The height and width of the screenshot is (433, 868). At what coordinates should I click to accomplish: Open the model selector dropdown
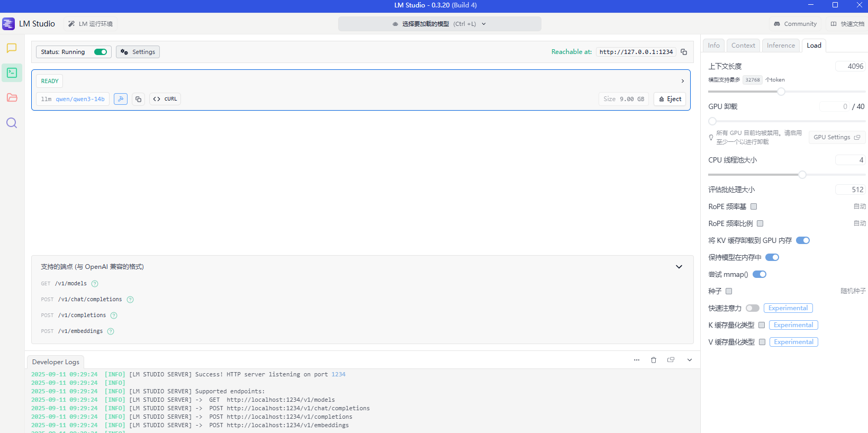(x=439, y=24)
